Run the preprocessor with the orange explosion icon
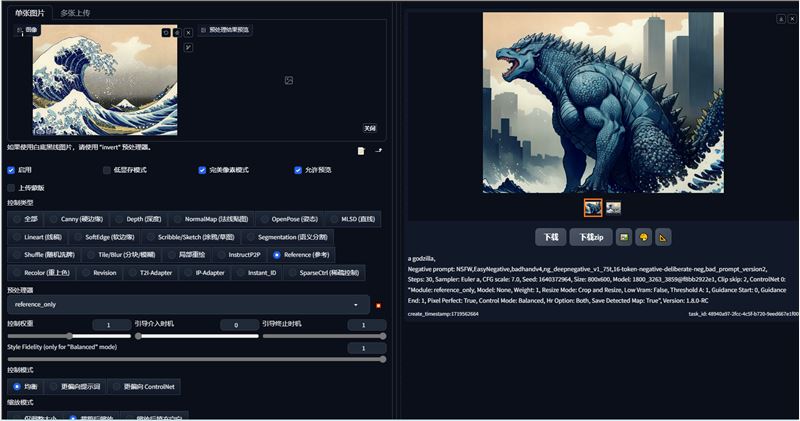 click(x=379, y=305)
